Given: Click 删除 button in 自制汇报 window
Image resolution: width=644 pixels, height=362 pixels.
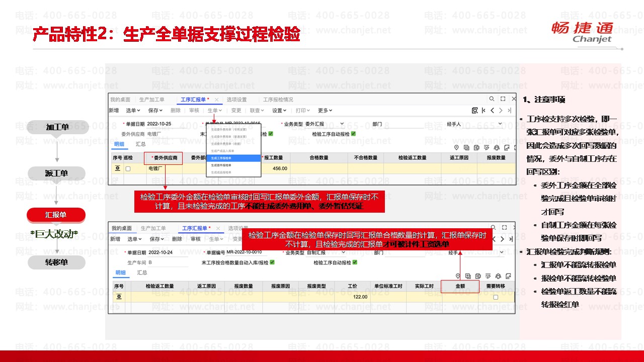Looking at the screenshot, I should (x=177, y=239).
